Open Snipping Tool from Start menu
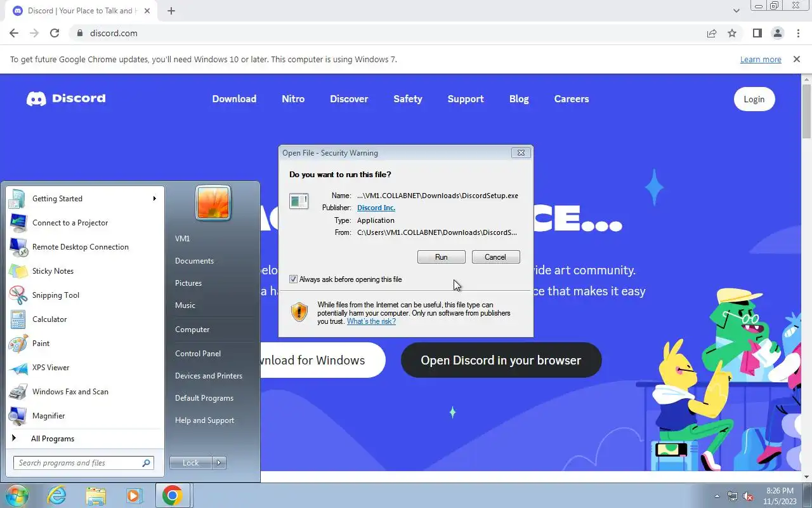812x508 pixels. [84, 295]
